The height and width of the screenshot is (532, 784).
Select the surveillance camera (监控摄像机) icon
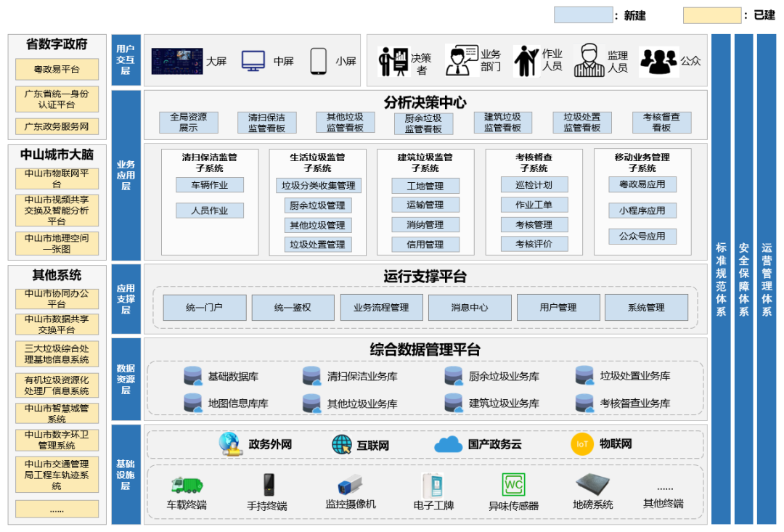click(349, 485)
